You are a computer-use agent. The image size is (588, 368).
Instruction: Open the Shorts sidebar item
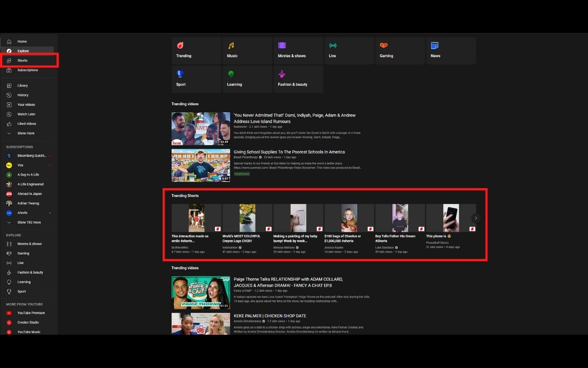pyautogui.click(x=22, y=60)
